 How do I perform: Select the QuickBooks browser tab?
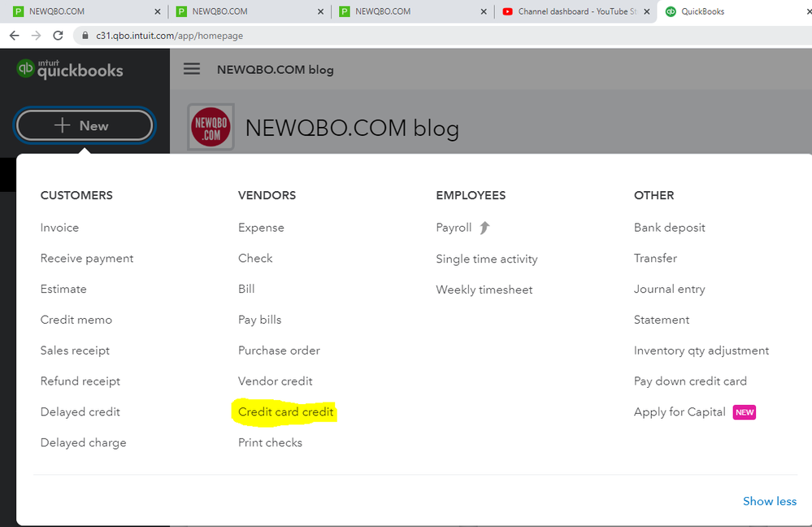736,11
